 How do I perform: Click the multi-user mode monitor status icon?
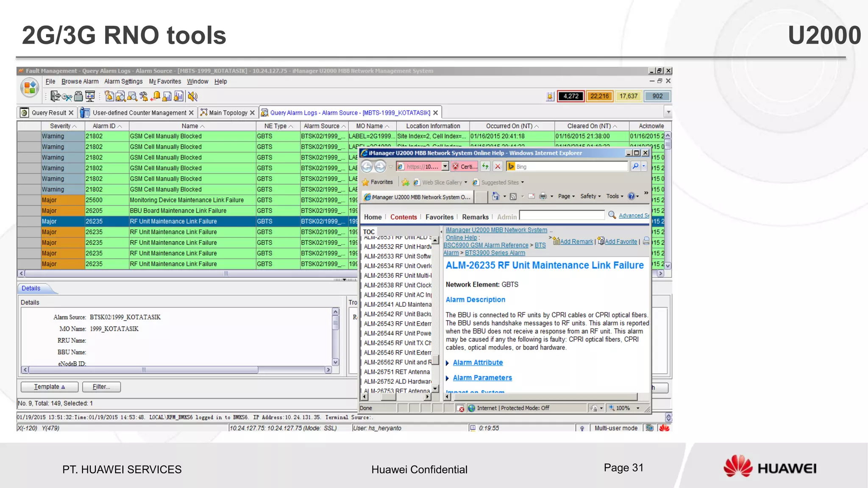coord(649,428)
